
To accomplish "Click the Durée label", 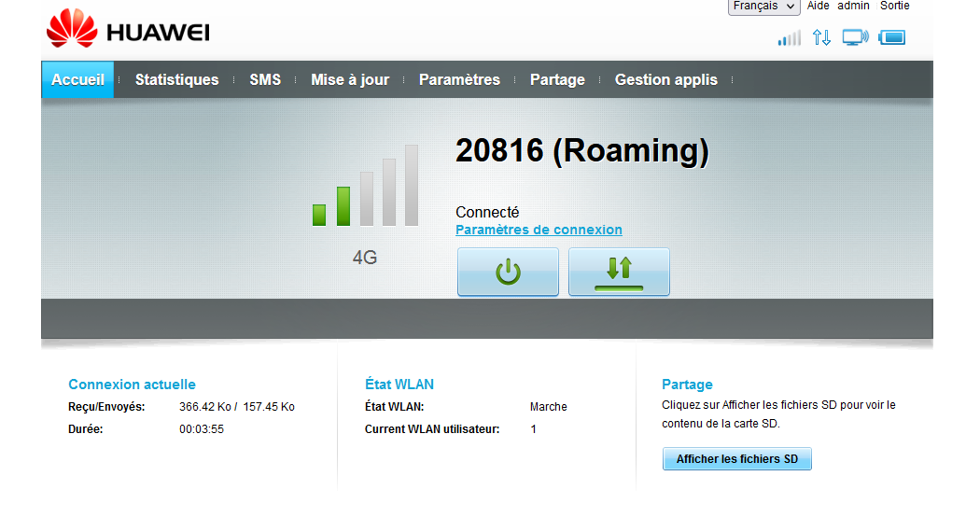I will (x=86, y=429).
